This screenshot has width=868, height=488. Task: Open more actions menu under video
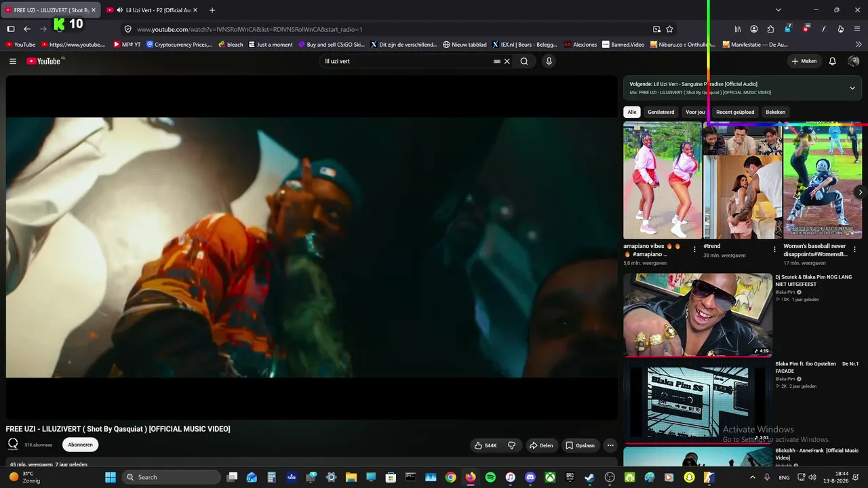610,445
